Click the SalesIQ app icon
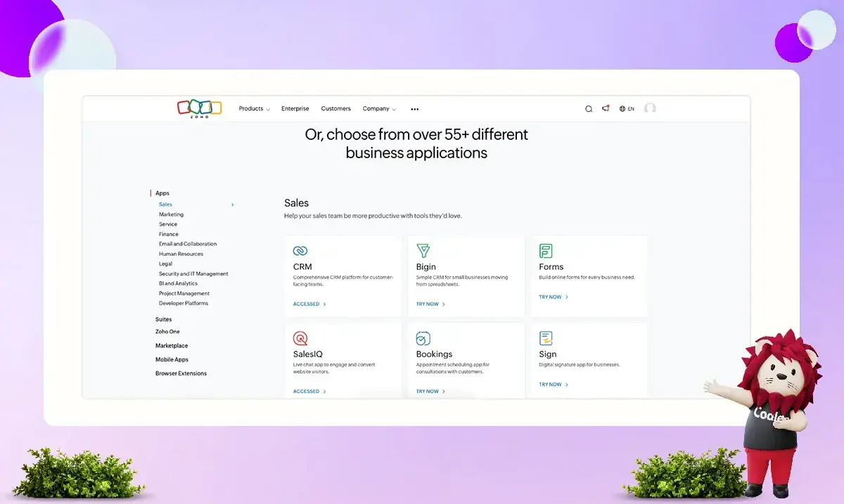The image size is (844, 504). (300, 338)
